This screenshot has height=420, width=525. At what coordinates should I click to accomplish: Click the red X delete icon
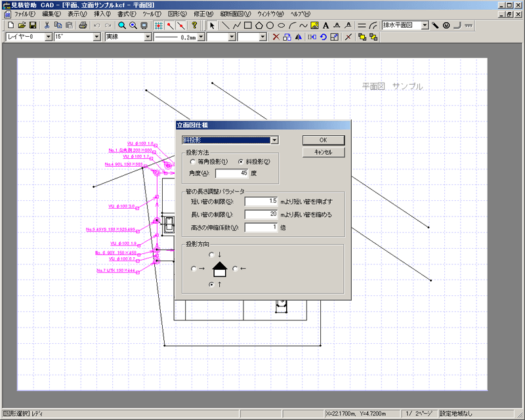276,37
